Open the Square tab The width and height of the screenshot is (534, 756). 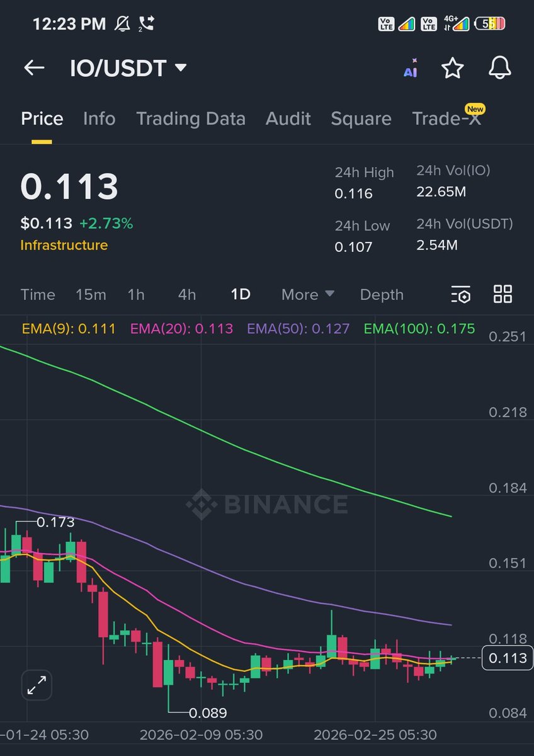click(x=361, y=118)
